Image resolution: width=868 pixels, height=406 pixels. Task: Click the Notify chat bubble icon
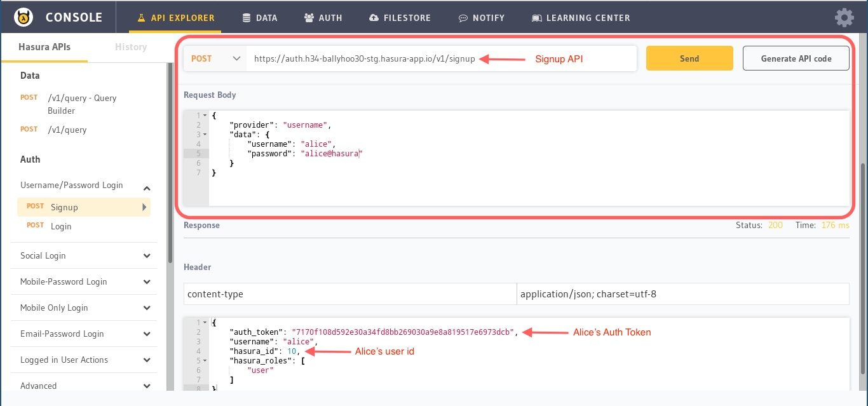[x=463, y=18]
